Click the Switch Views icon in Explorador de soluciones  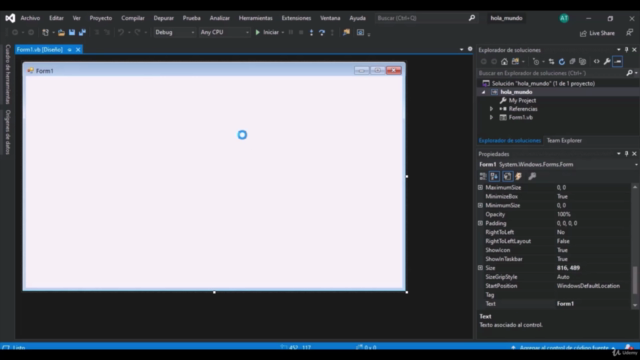tap(516, 62)
